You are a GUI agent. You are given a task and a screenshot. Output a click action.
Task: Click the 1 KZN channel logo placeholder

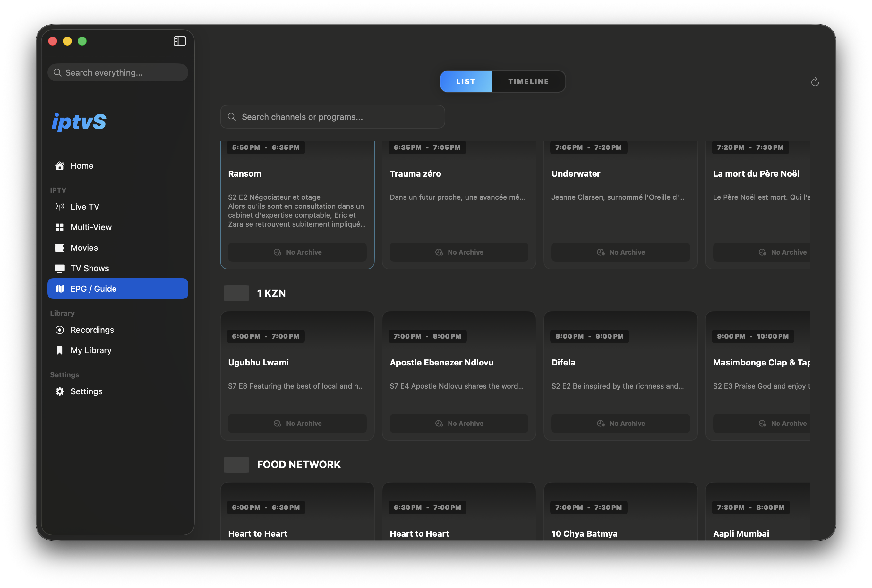pyautogui.click(x=236, y=293)
